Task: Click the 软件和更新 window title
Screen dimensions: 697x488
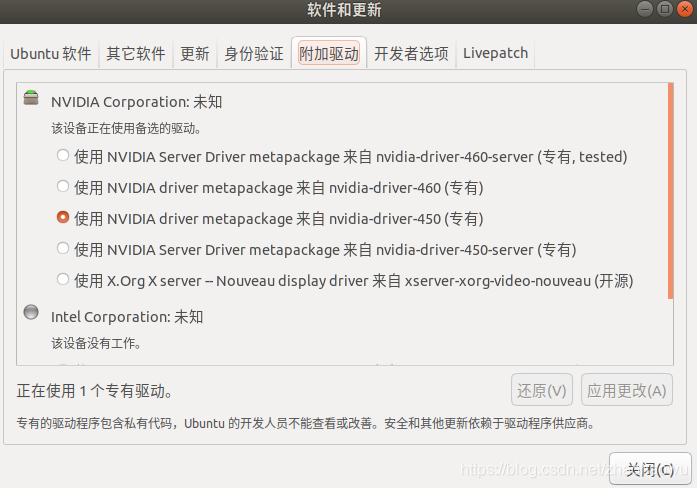Action: [x=344, y=10]
